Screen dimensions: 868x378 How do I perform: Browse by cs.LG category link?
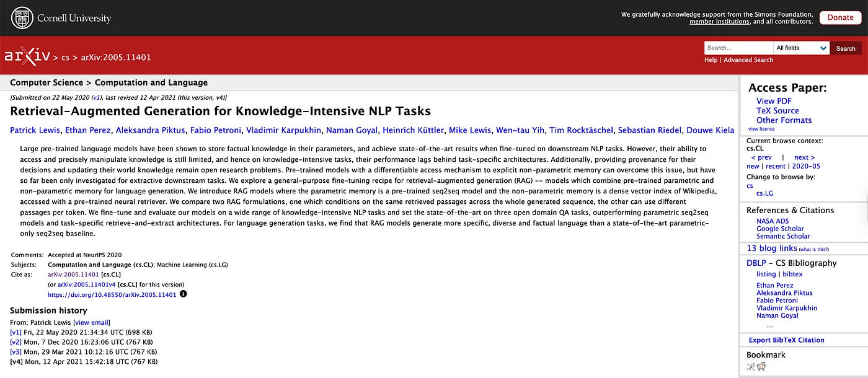pyautogui.click(x=765, y=195)
